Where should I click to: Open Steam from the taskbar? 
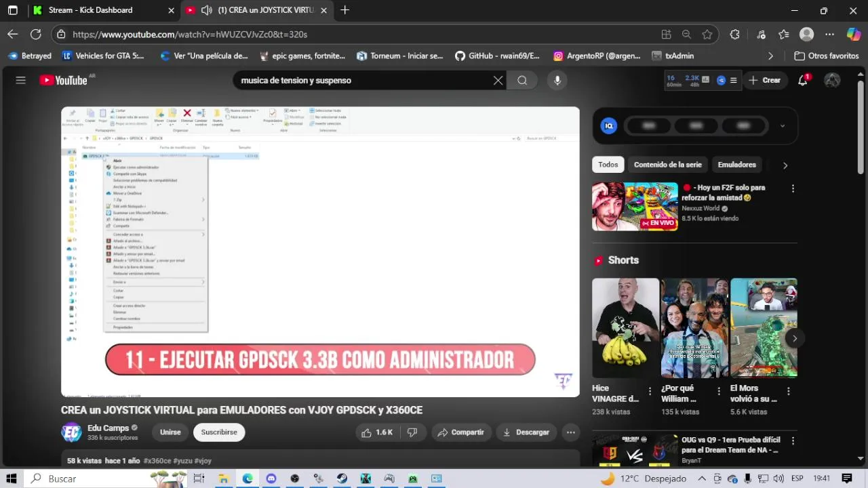click(x=342, y=479)
